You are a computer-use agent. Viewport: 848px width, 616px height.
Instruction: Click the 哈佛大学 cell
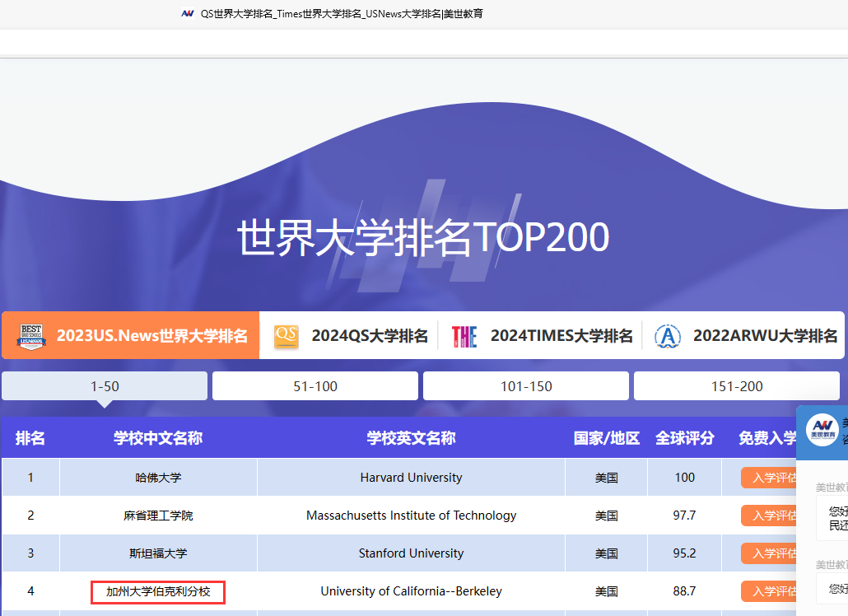158,478
